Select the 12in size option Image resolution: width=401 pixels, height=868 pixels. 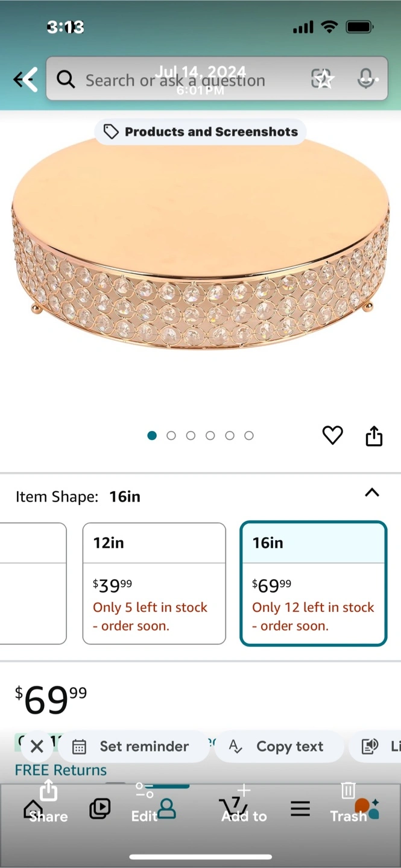click(x=154, y=583)
